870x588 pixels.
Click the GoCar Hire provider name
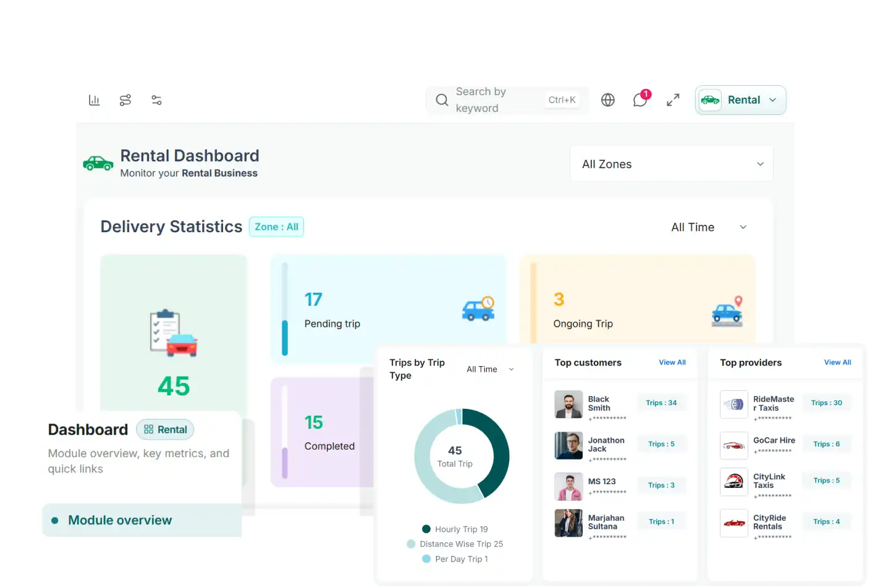[774, 440]
